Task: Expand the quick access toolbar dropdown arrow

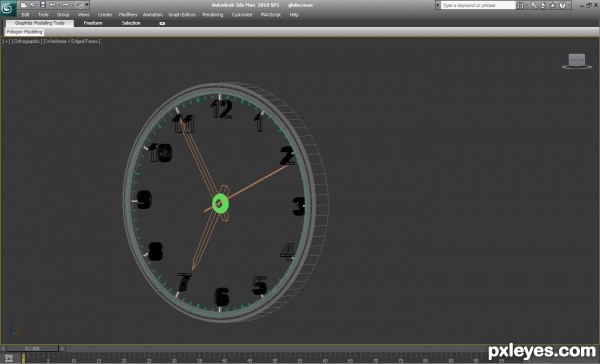Action: coord(87,5)
